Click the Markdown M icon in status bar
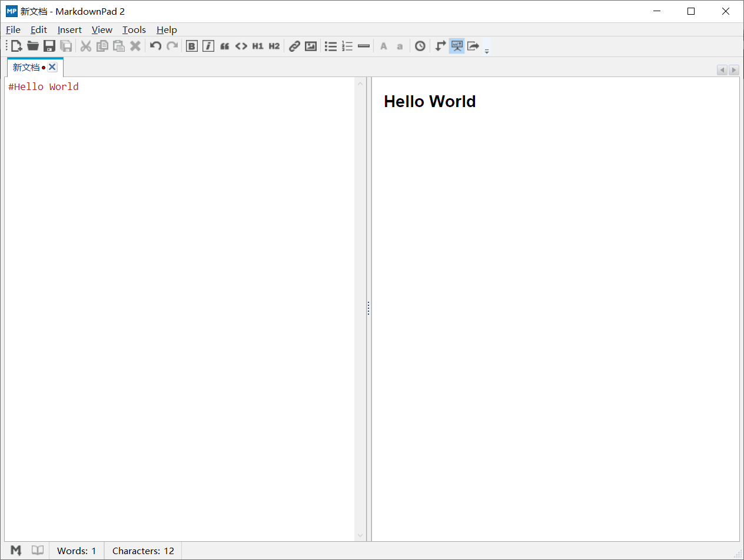This screenshot has width=744, height=560. pos(16,551)
